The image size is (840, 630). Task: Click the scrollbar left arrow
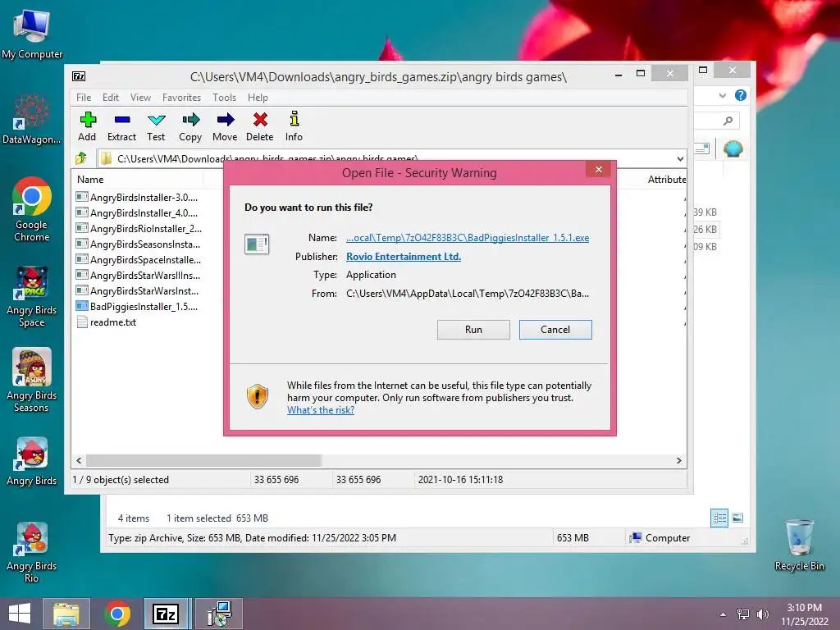pos(79,461)
